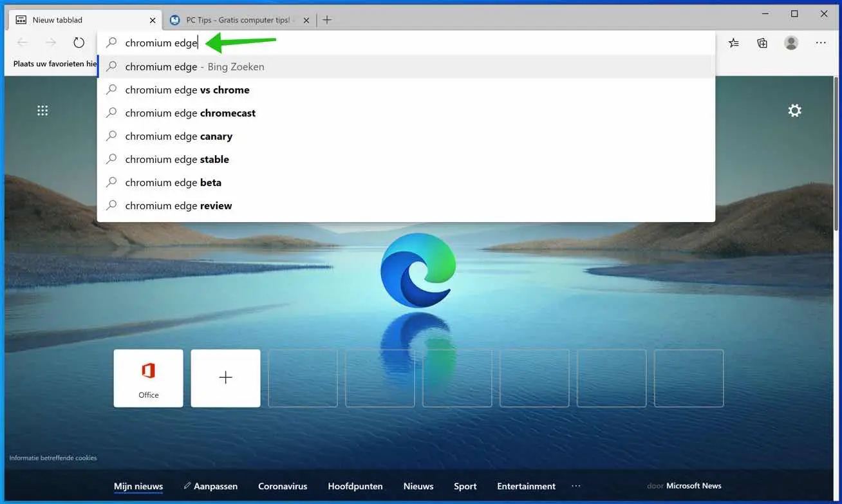This screenshot has height=504, width=842.
Task: Add a site with the plus tile
Action: [x=225, y=378]
